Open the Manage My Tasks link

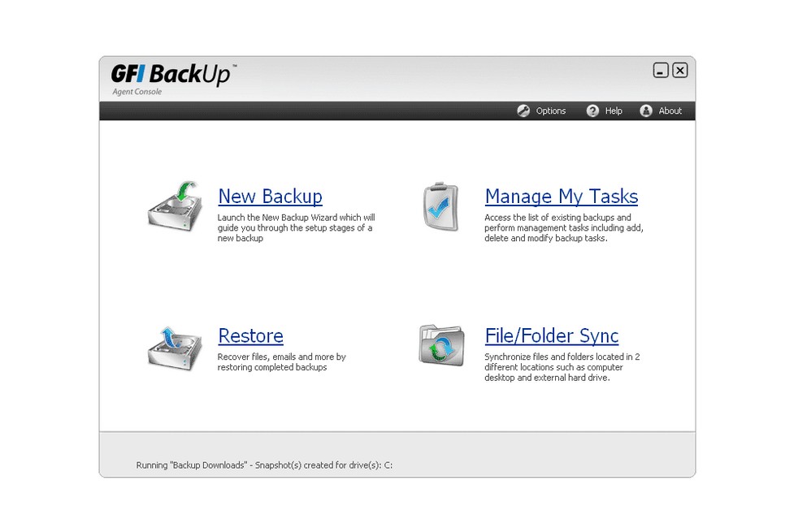coord(562,197)
